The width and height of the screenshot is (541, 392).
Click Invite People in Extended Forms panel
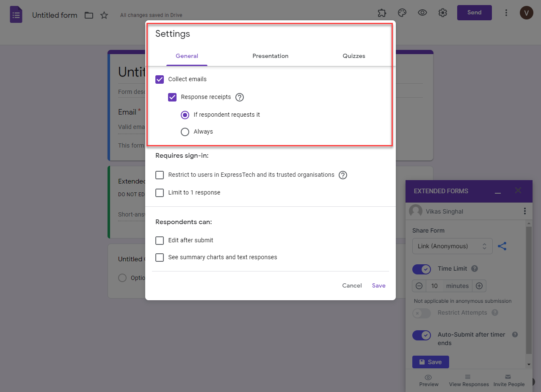(x=508, y=381)
